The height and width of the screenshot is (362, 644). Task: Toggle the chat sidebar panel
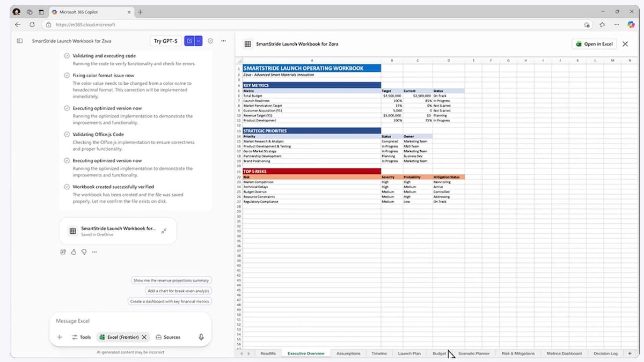pyautogui.click(x=20, y=41)
